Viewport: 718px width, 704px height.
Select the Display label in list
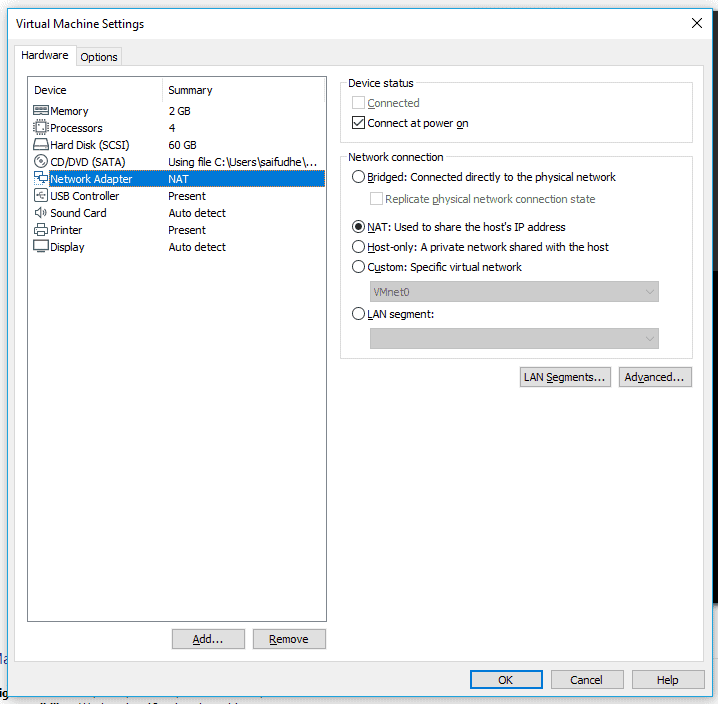tap(67, 247)
